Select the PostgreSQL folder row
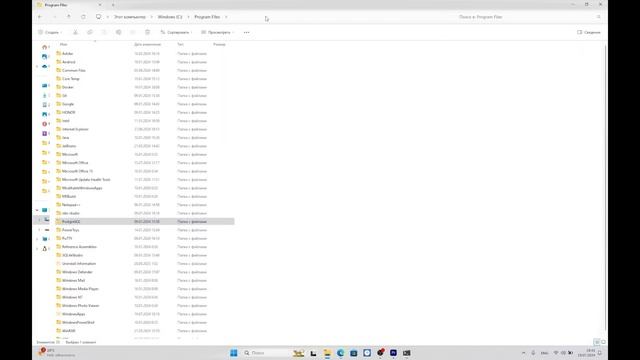This screenshot has width=640, height=360. tap(145, 222)
